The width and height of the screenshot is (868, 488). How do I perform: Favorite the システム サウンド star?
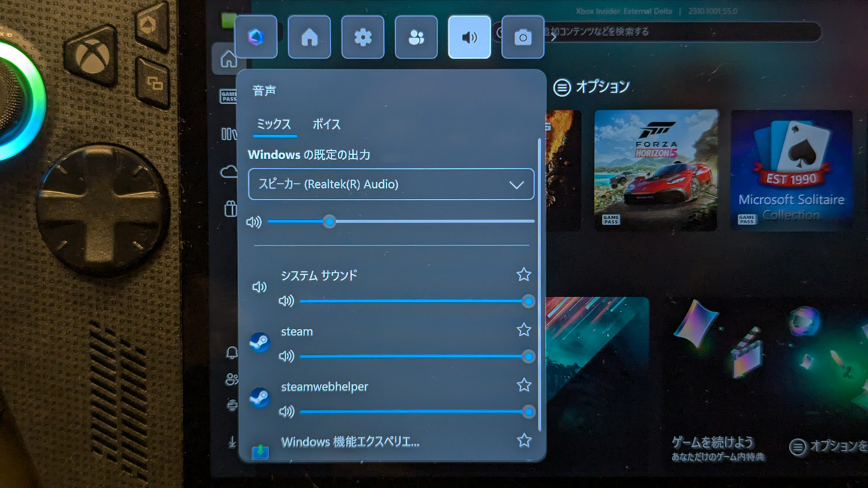(524, 275)
